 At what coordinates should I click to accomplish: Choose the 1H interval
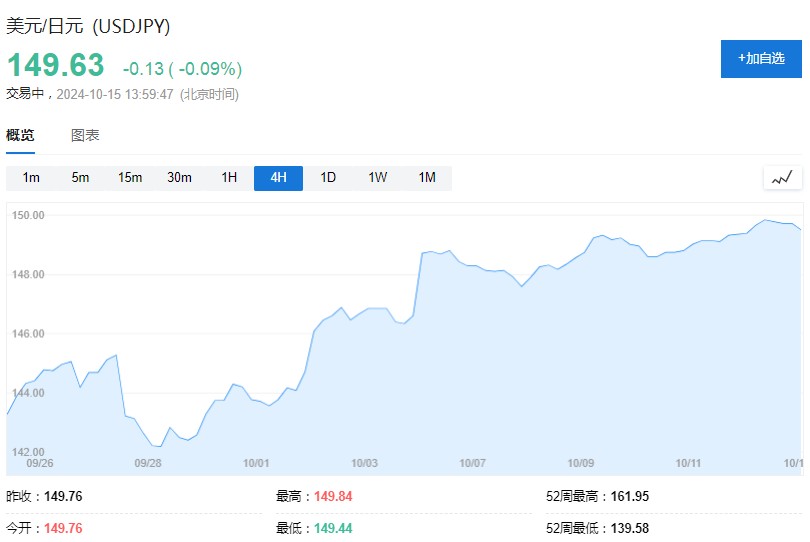pos(229,178)
